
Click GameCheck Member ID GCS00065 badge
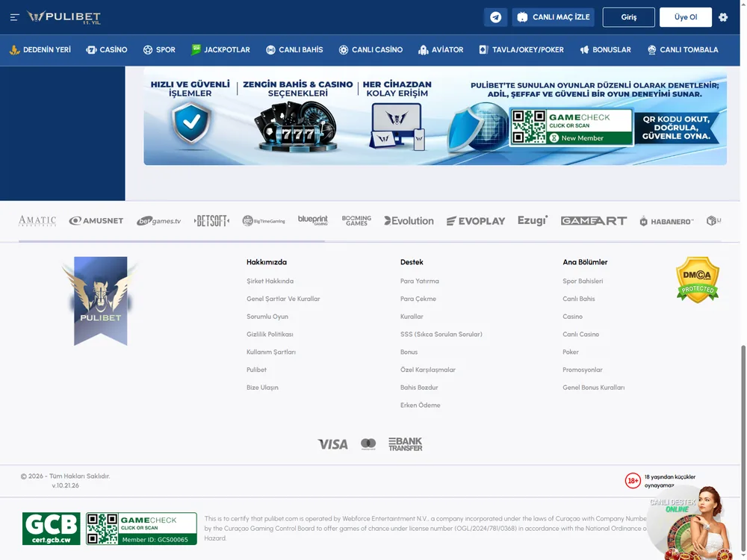pyautogui.click(x=141, y=529)
